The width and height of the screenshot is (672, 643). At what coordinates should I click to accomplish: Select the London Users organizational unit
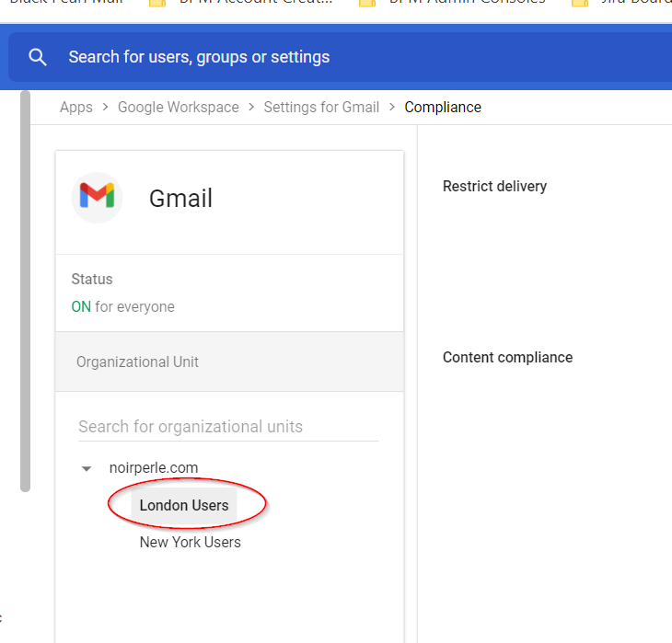(184, 505)
